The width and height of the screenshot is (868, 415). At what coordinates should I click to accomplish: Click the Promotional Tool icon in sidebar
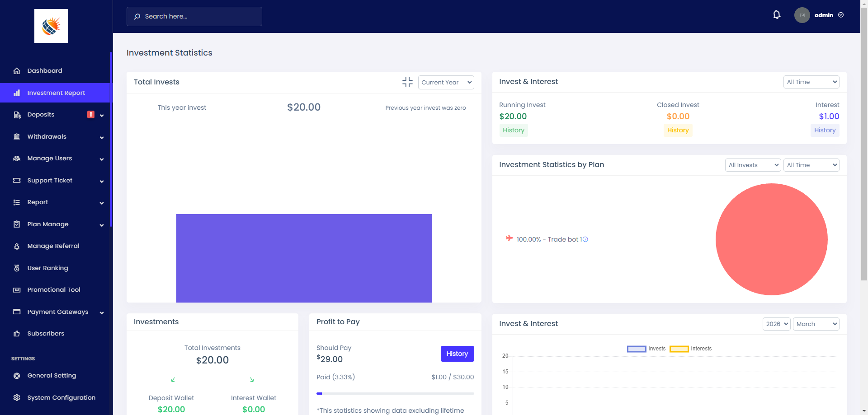17,290
